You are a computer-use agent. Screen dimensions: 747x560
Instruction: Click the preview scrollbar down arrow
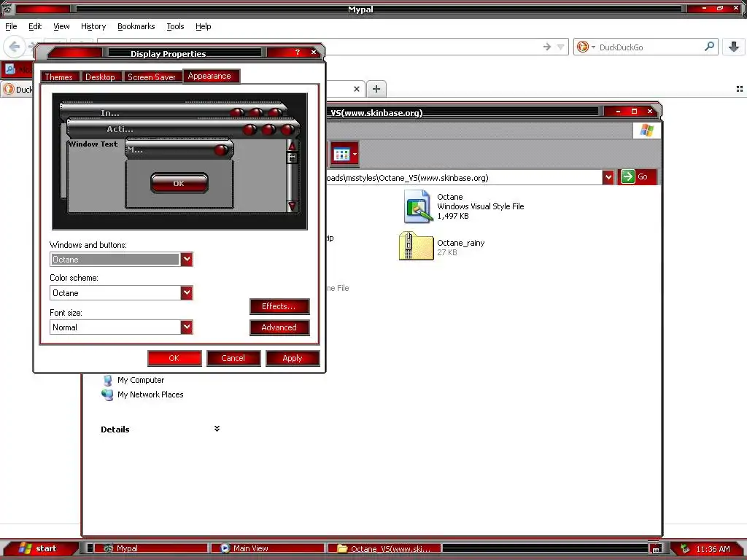tap(292, 206)
